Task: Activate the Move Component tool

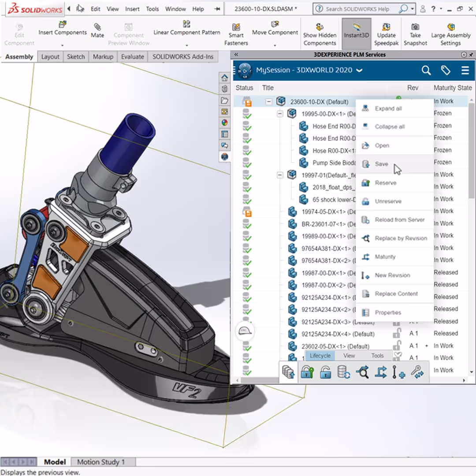Action: point(275,29)
